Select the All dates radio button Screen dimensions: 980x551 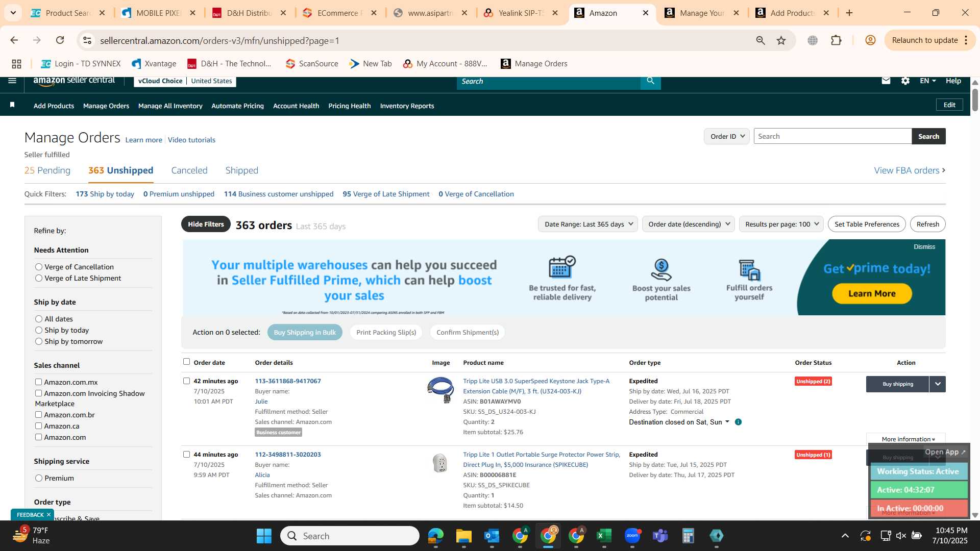[38, 319]
